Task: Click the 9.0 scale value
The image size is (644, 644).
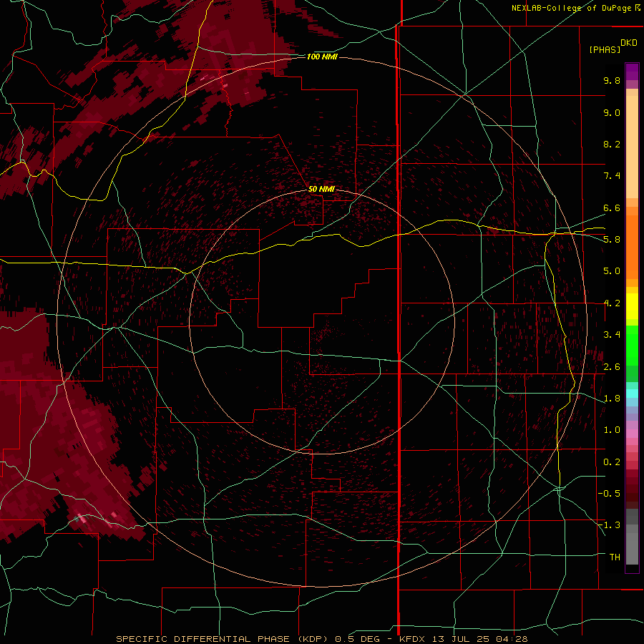Action: pyautogui.click(x=612, y=112)
